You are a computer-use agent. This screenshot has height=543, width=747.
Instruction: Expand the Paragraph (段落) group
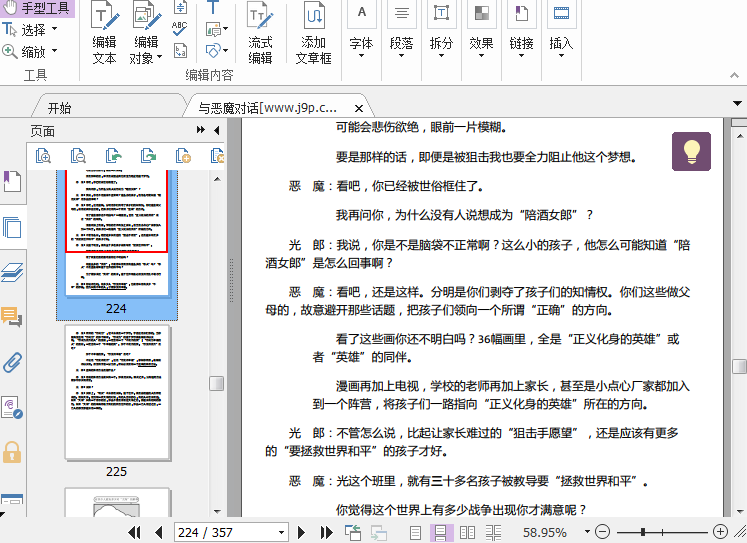click(402, 32)
